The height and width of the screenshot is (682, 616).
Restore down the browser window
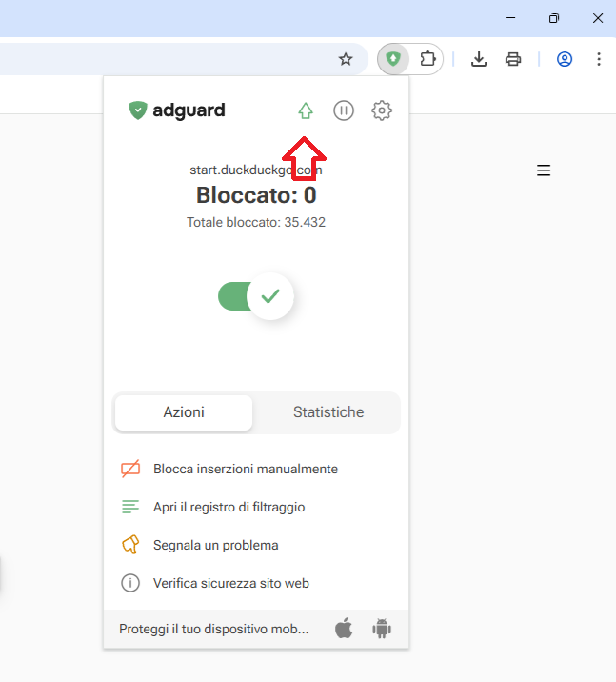click(x=554, y=18)
